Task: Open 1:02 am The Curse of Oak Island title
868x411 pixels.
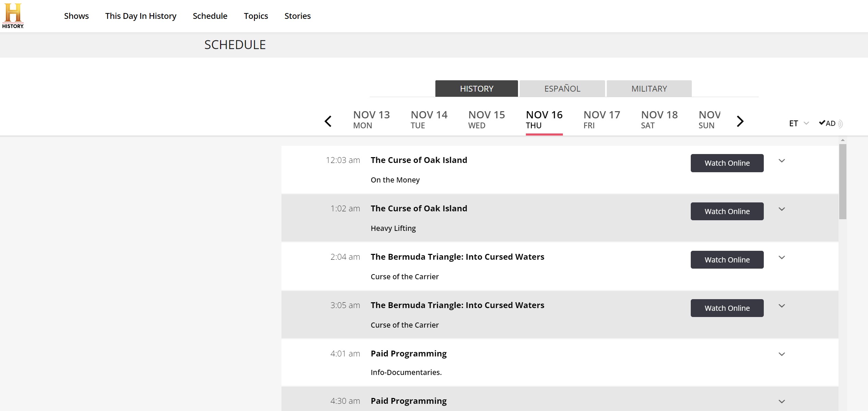Action: click(419, 209)
